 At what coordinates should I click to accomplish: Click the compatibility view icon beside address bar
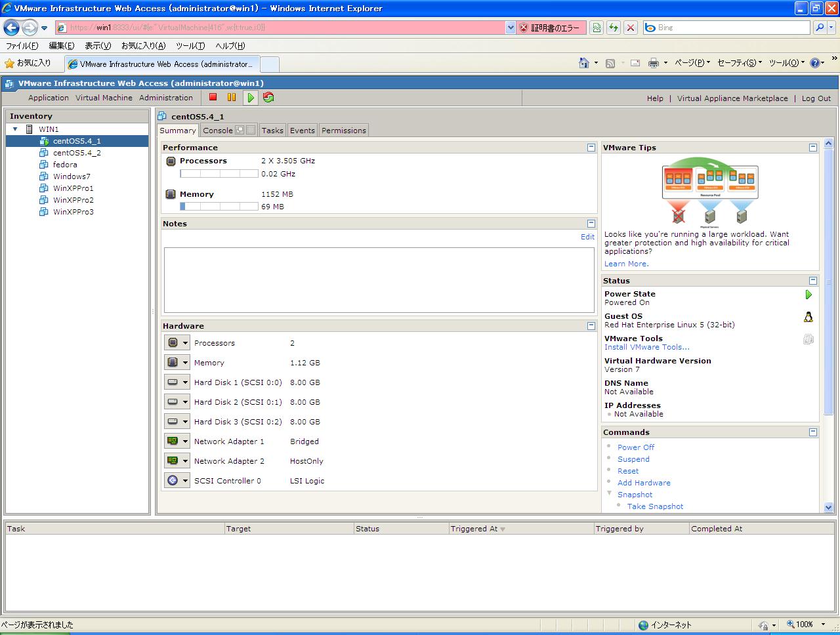click(x=597, y=28)
